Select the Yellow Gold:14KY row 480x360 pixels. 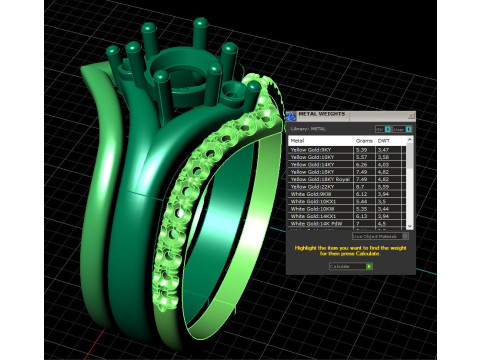tap(347, 164)
